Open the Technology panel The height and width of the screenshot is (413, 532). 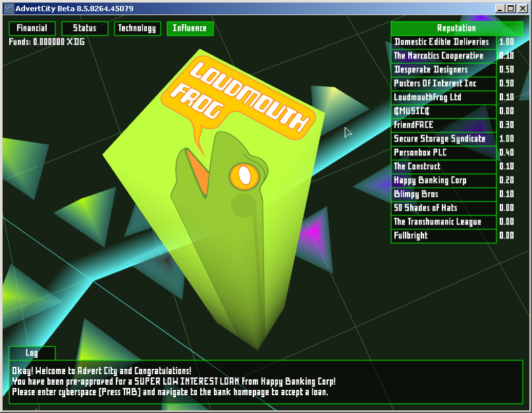[x=137, y=28]
